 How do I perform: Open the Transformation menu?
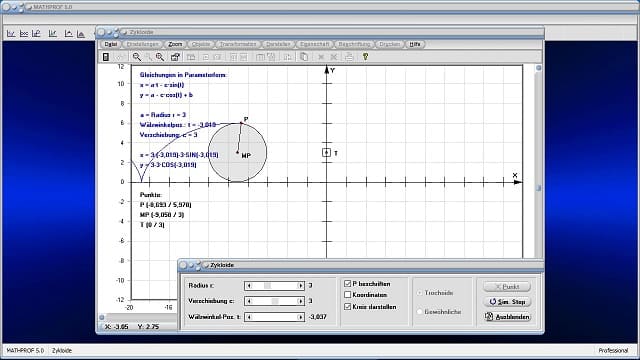[x=238, y=44]
